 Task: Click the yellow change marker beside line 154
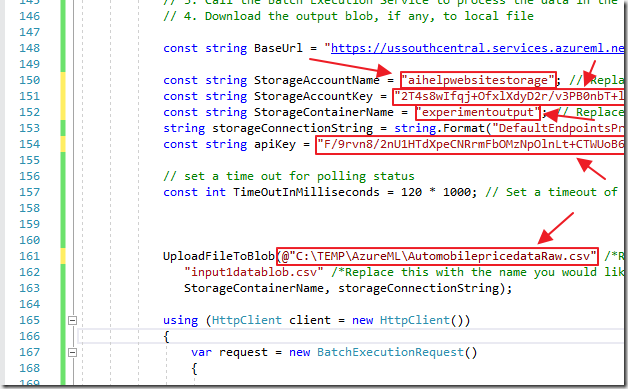point(63,144)
